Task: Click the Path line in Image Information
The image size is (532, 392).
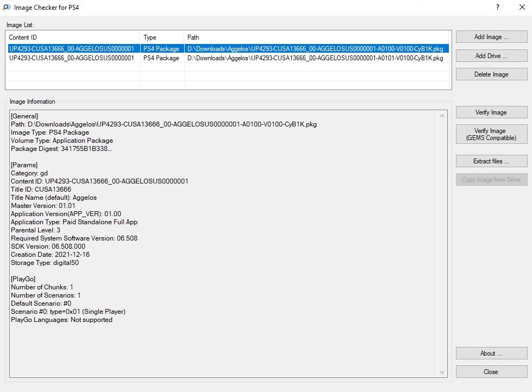Action: pyautogui.click(x=164, y=124)
